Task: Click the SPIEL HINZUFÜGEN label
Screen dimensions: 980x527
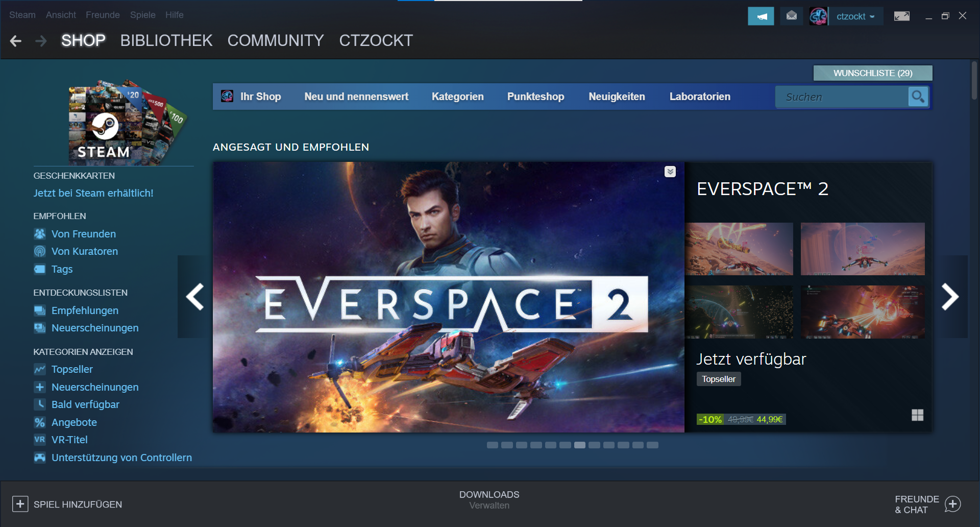Action: pos(78,505)
